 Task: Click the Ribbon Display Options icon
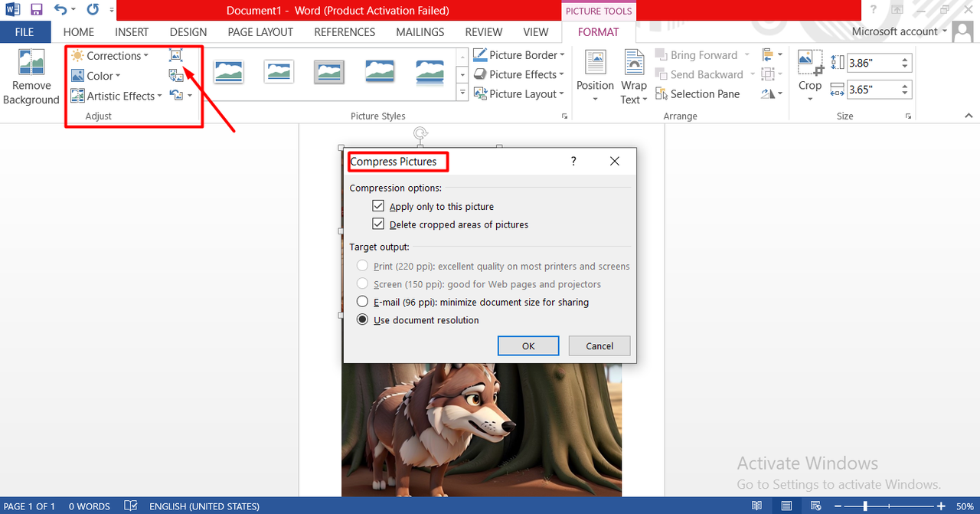897,10
